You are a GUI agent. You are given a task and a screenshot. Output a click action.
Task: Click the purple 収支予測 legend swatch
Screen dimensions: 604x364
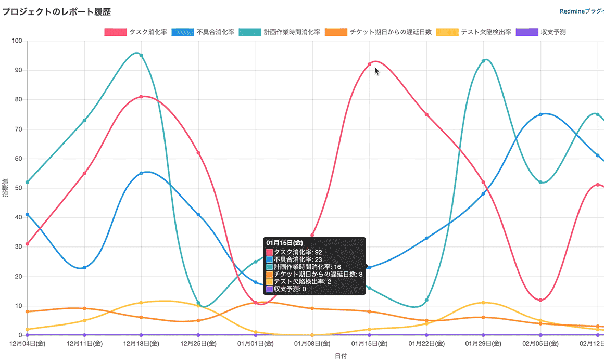click(x=527, y=32)
